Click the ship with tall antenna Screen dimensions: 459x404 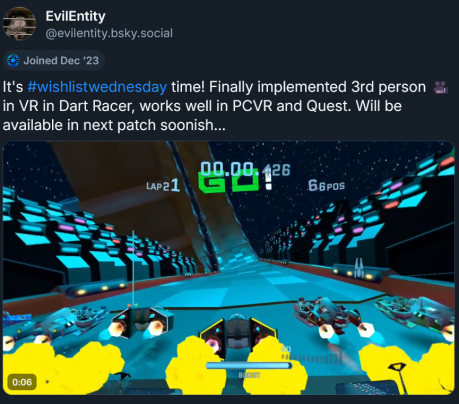142,321
